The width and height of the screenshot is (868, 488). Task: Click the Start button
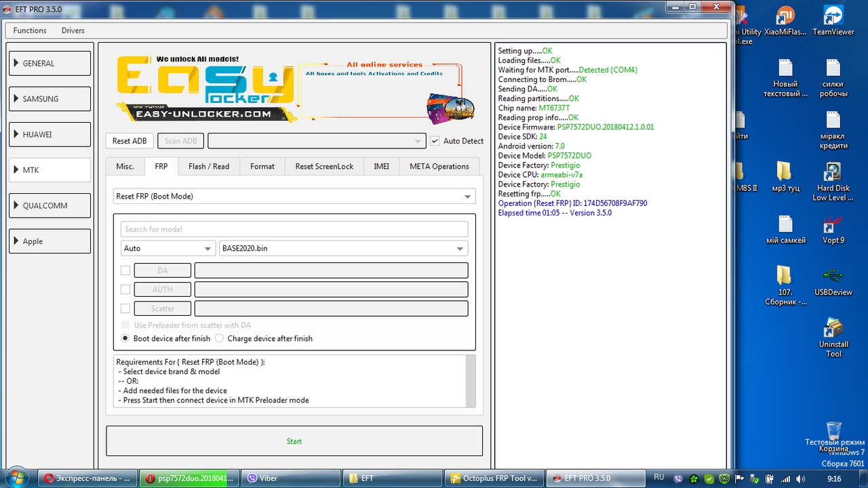pos(294,441)
